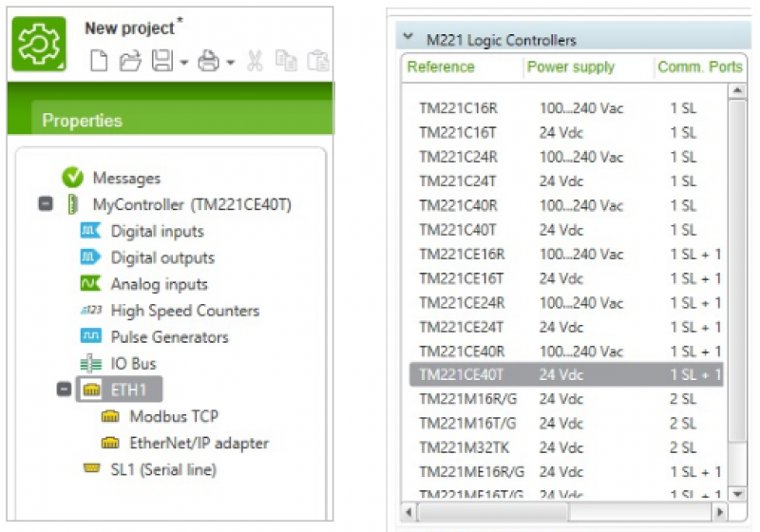Collapse the M221 Logic Controllers section
The height and width of the screenshot is (532, 760).
pos(408,36)
